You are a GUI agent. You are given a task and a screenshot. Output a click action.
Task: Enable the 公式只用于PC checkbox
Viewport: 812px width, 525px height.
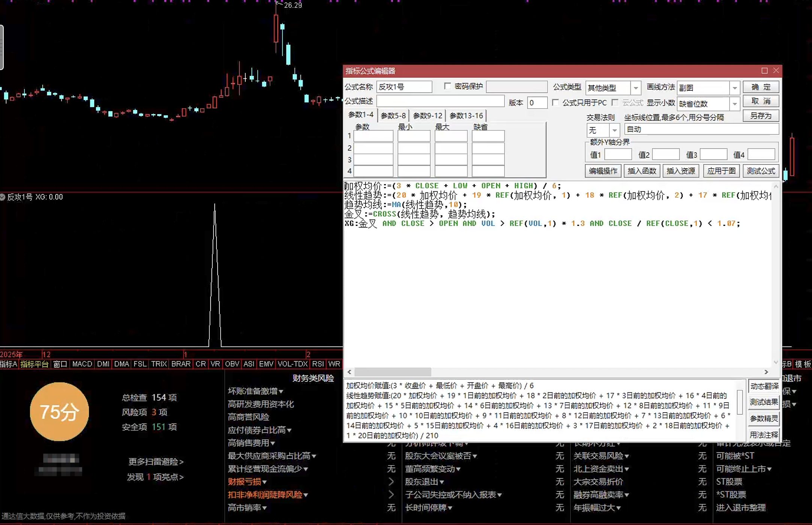point(555,103)
